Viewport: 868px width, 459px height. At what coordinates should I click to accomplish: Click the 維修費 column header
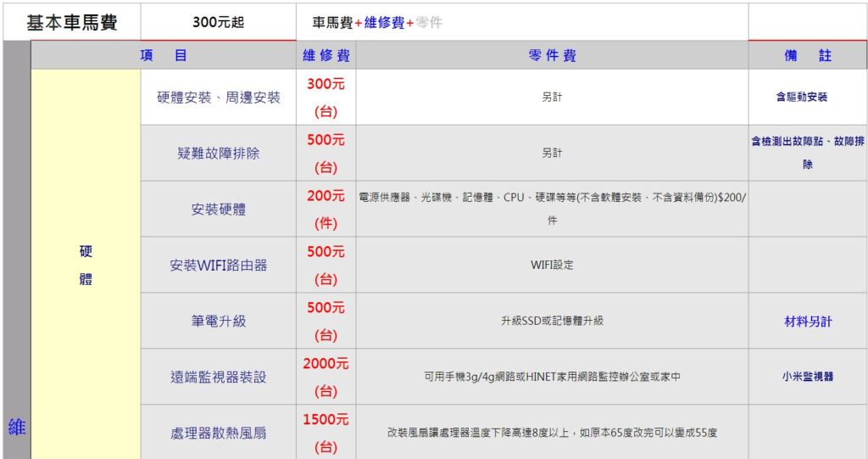click(x=326, y=56)
